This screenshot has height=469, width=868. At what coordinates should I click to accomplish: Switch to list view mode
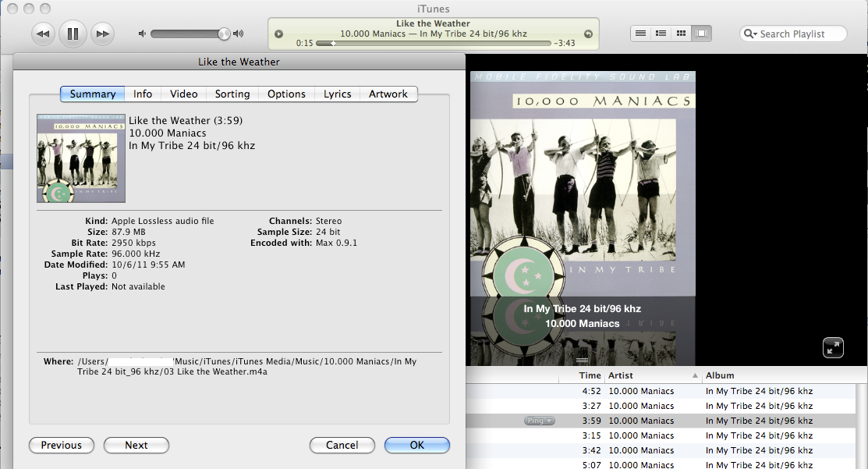[x=640, y=34]
